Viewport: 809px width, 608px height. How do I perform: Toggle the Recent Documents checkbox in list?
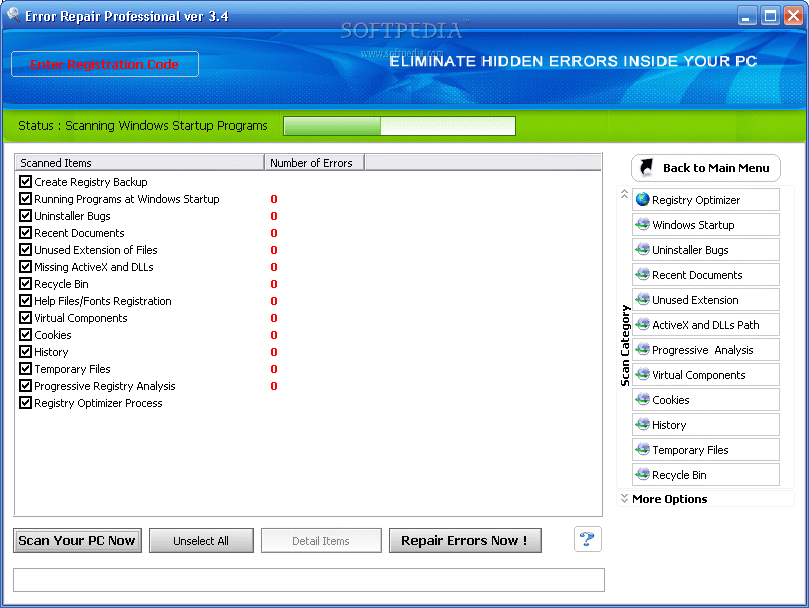pyautogui.click(x=25, y=232)
